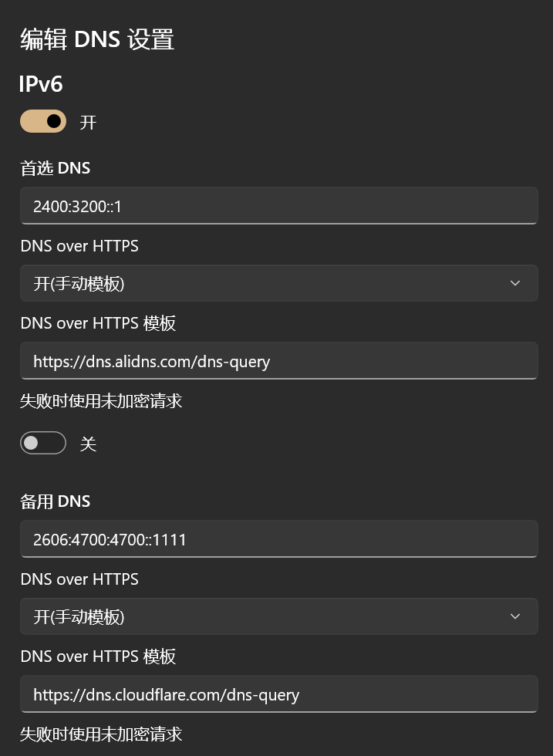Click 备用 DNS field containing 2606:4700:4700::1111

click(x=278, y=539)
